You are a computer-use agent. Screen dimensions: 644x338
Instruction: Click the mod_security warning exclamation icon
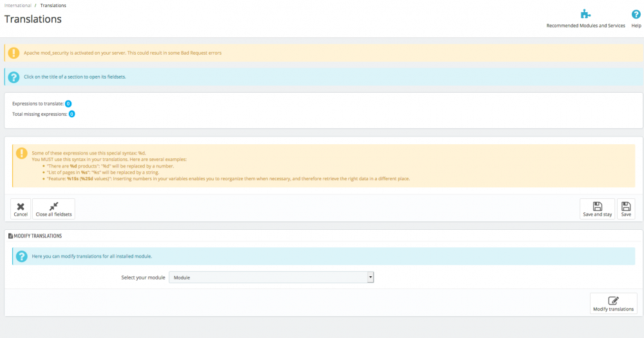coord(14,53)
